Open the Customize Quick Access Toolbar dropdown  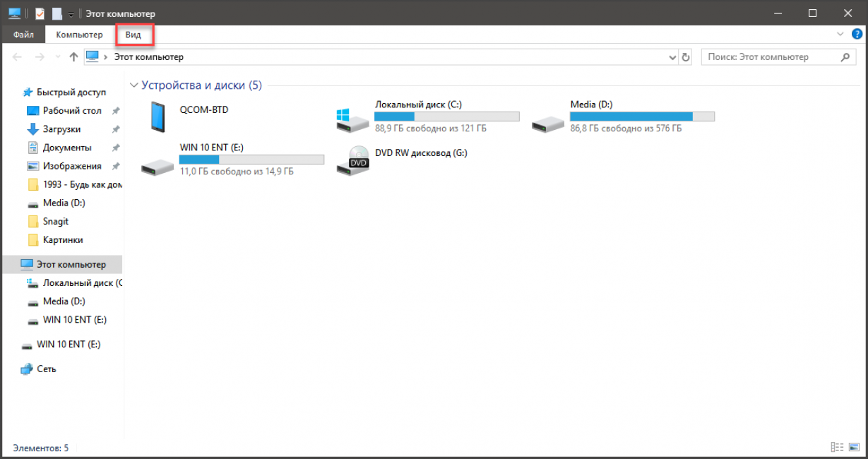pos(71,14)
